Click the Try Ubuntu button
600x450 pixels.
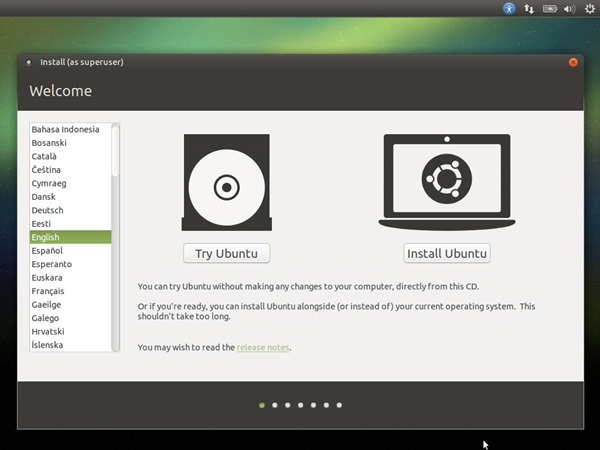pos(227,253)
